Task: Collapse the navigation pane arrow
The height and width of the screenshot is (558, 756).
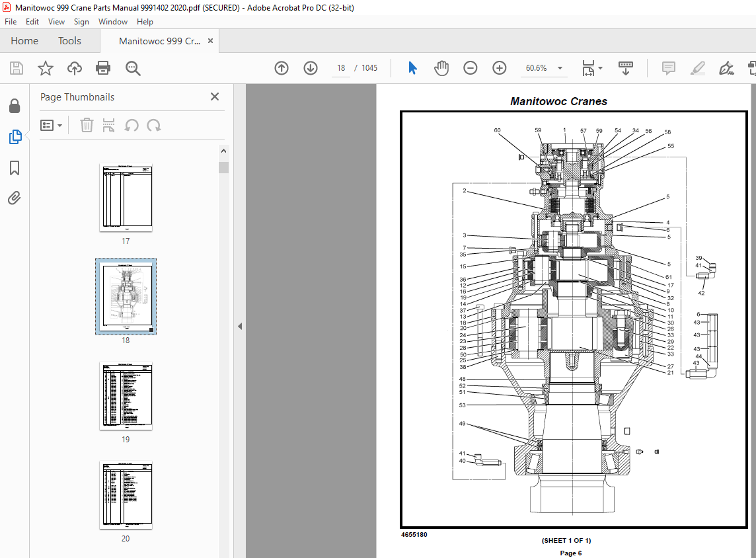Action: click(240, 327)
